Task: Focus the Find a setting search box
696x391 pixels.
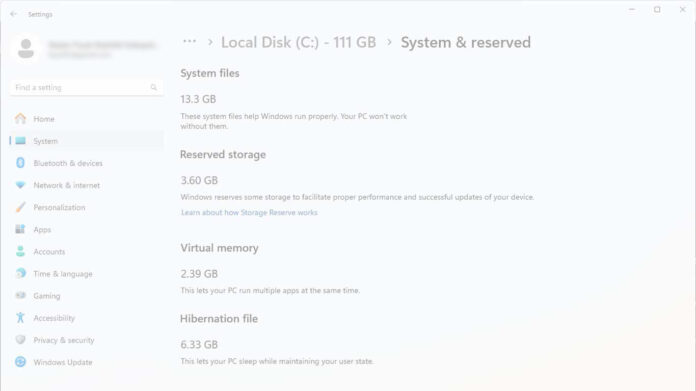Action: point(86,87)
